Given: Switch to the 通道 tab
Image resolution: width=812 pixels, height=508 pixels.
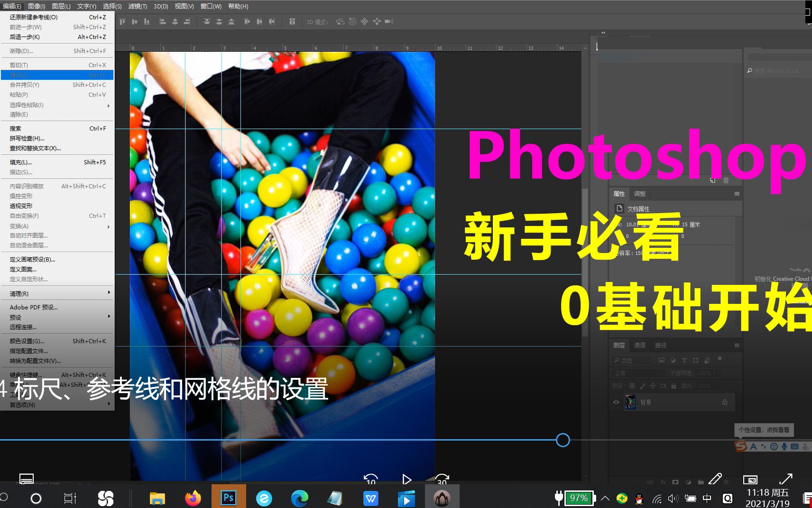Looking at the screenshot, I should pos(639,345).
